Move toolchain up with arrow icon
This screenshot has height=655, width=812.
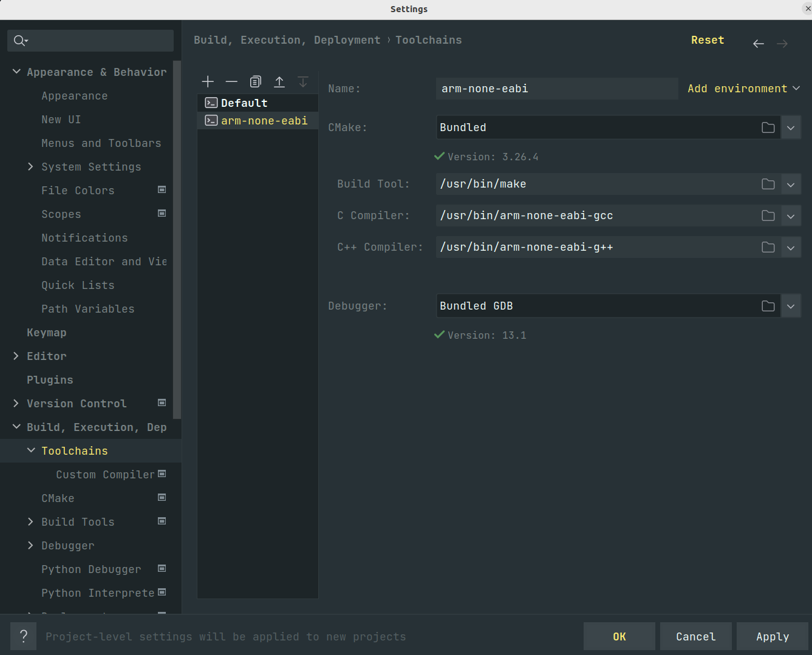tap(279, 82)
